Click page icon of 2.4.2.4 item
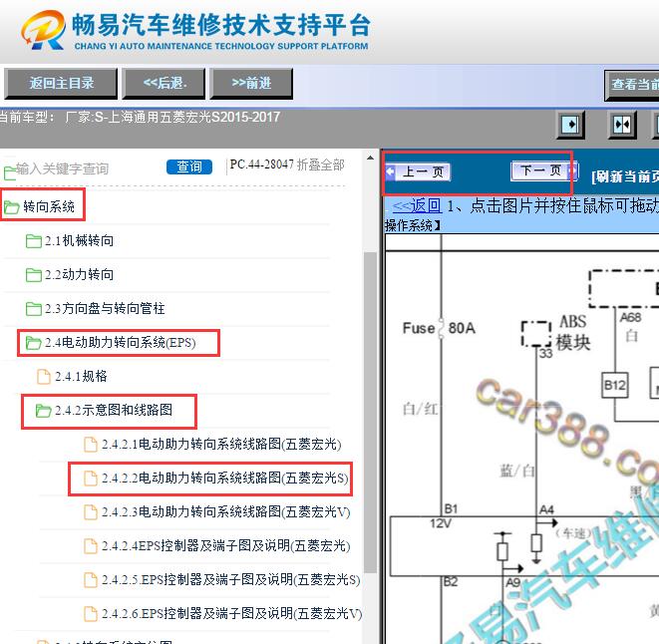 coord(91,546)
